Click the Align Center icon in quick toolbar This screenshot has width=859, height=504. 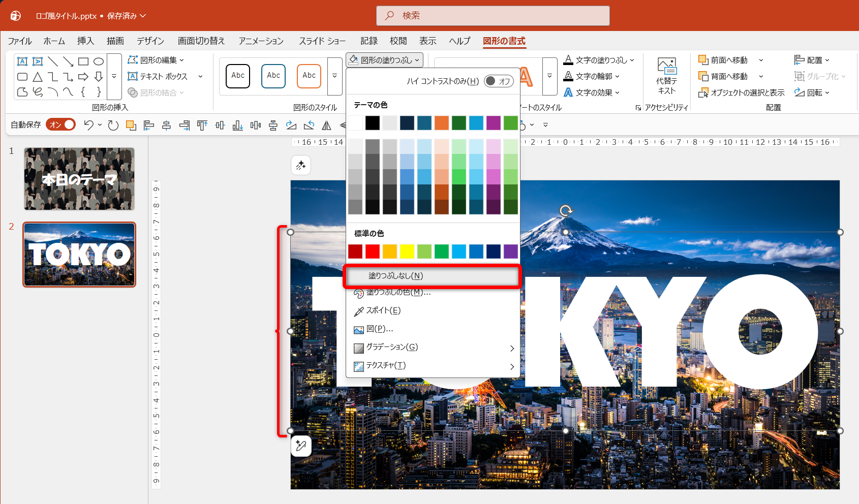(167, 125)
